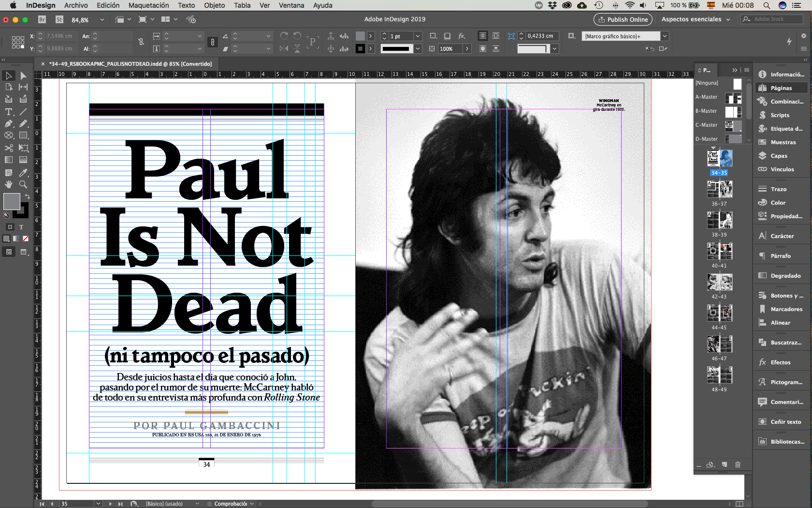
Task: Open Adobe Bridge with the Br icon
Action: pyautogui.click(x=42, y=19)
